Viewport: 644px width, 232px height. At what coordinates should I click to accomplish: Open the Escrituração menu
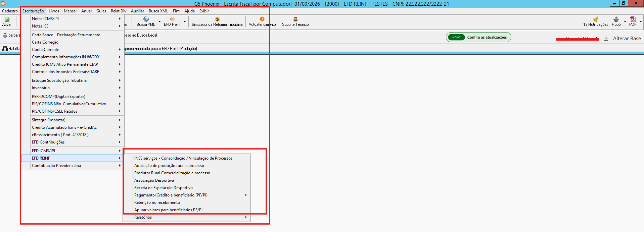pyautogui.click(x=33, y=11)
